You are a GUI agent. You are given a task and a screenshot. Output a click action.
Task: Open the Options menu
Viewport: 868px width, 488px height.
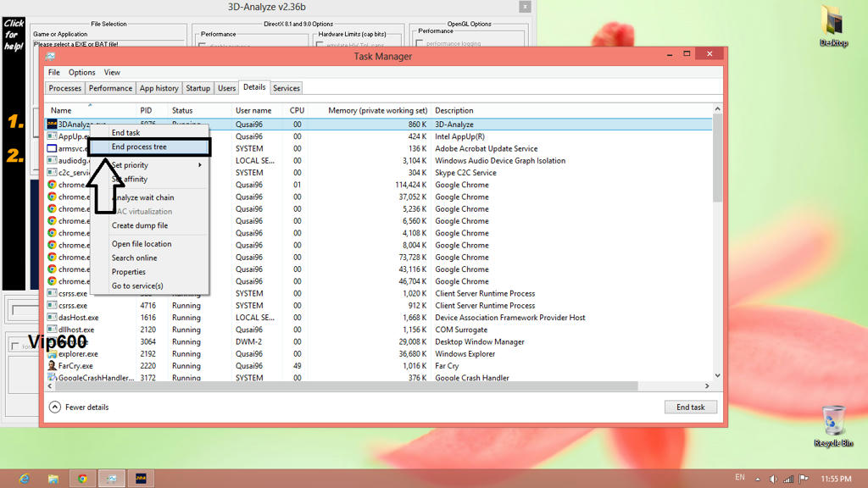pyautogui.click(x=82, y=73)
